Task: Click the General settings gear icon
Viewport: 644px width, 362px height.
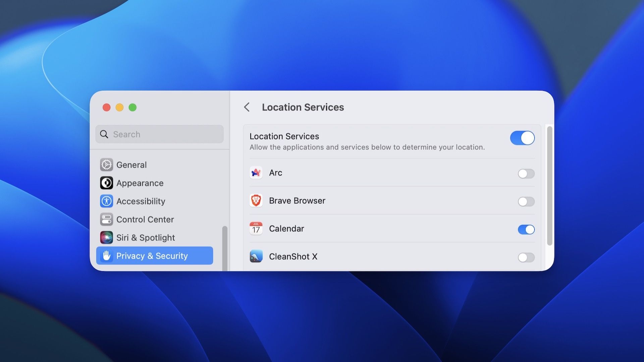Action: coord(106,165)
